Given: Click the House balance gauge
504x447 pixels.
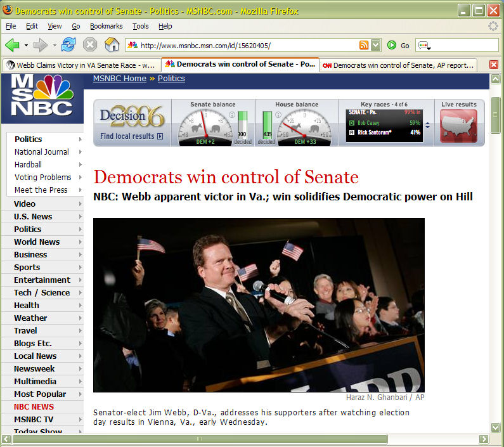Looking at the screenshot, I should point(305,127).
